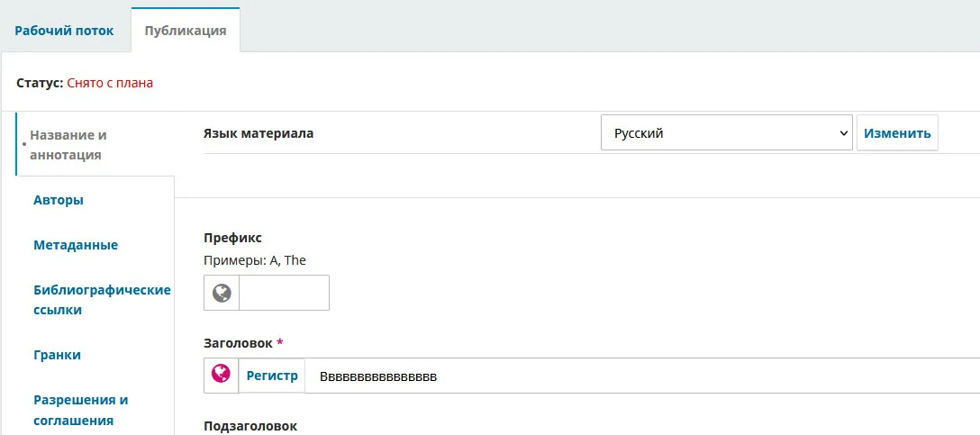Screen dimensions: 980x435
Task: Click the red Снято с плана status text
Action: tap(110, 83)
